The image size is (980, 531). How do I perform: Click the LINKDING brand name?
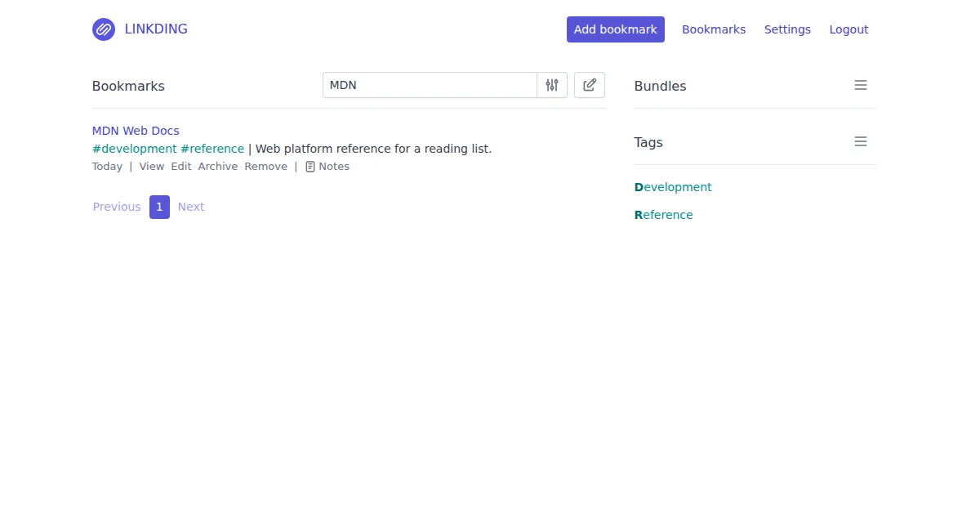(156, 29)
